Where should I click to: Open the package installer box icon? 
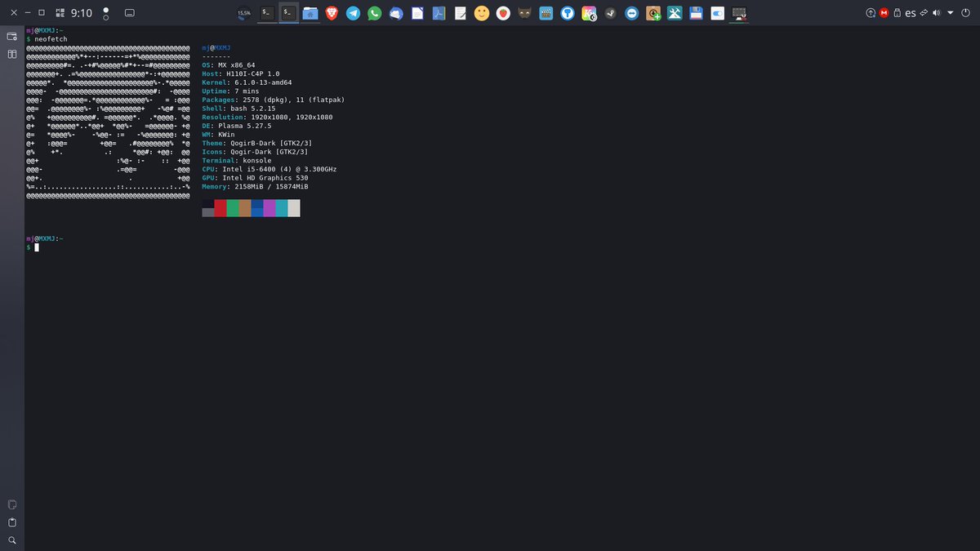[x=653, y=13]
